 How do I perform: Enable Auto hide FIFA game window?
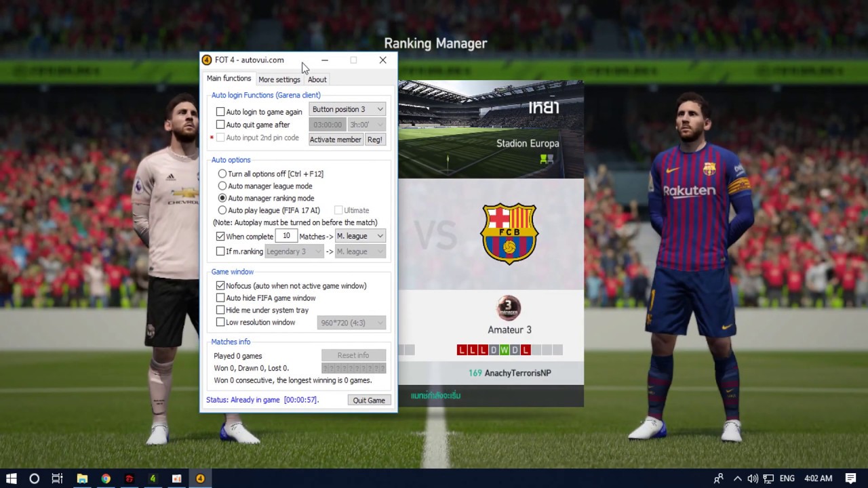pos(220,298)
